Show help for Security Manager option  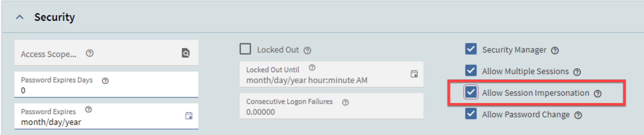(555, 50)
